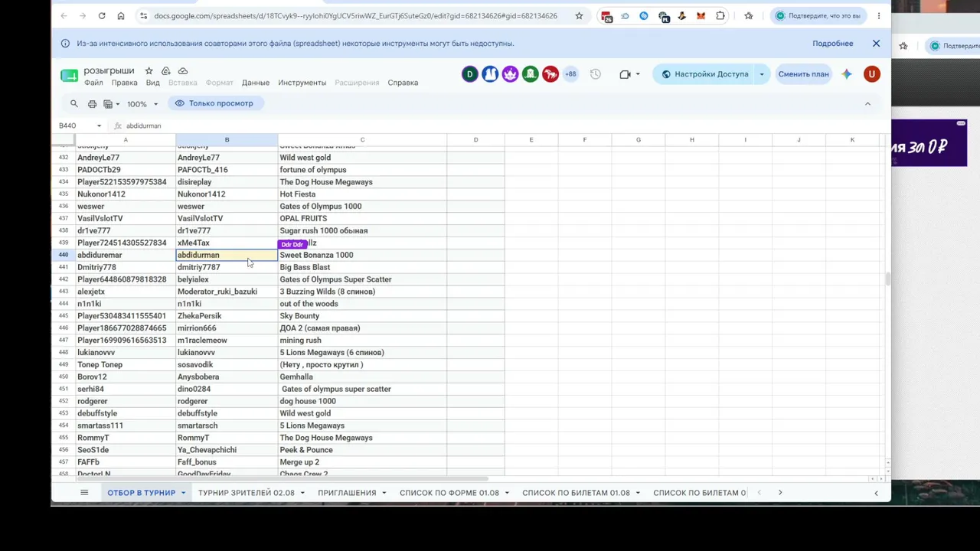The image size is (980, 551).
Task: Open the Вид menu
Action: [153, 83]
